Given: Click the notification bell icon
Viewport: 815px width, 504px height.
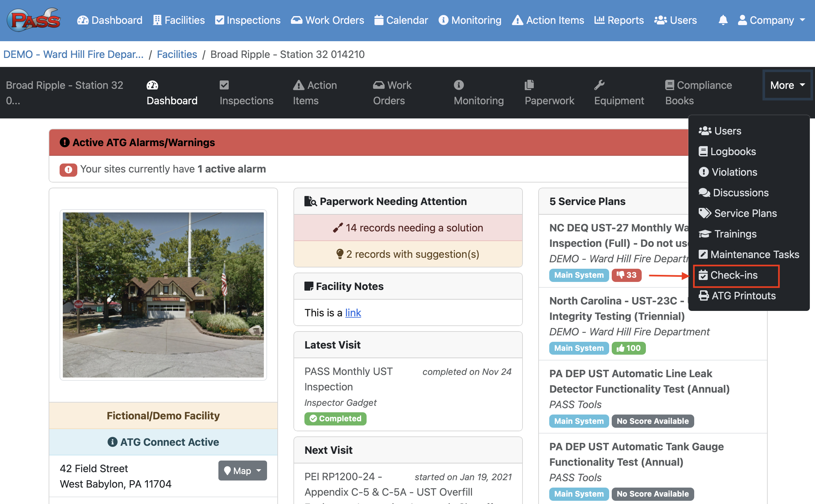Looking at the screenshot, I should point(723,20).
